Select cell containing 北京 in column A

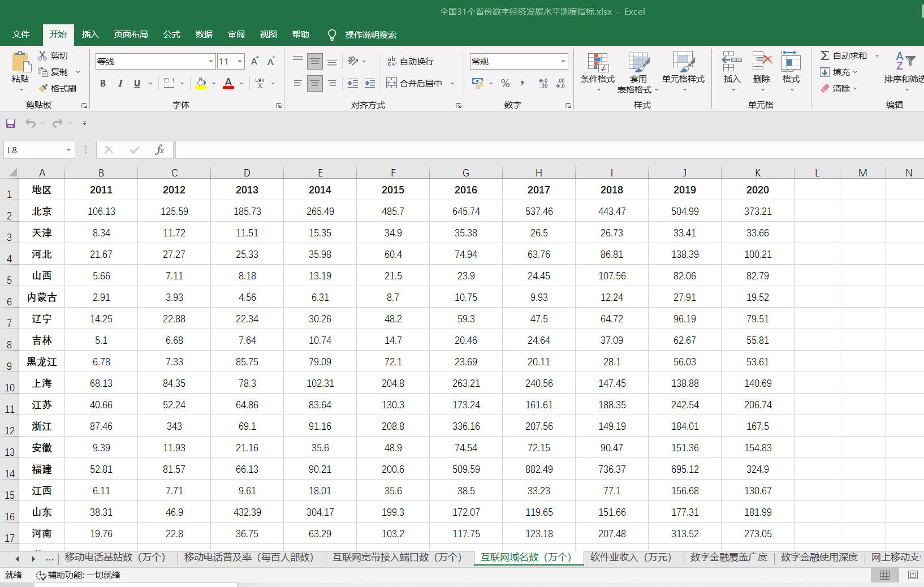tap(42, 212)
